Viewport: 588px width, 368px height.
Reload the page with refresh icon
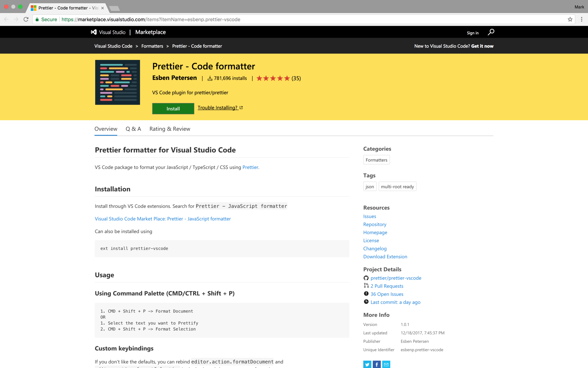26,19
